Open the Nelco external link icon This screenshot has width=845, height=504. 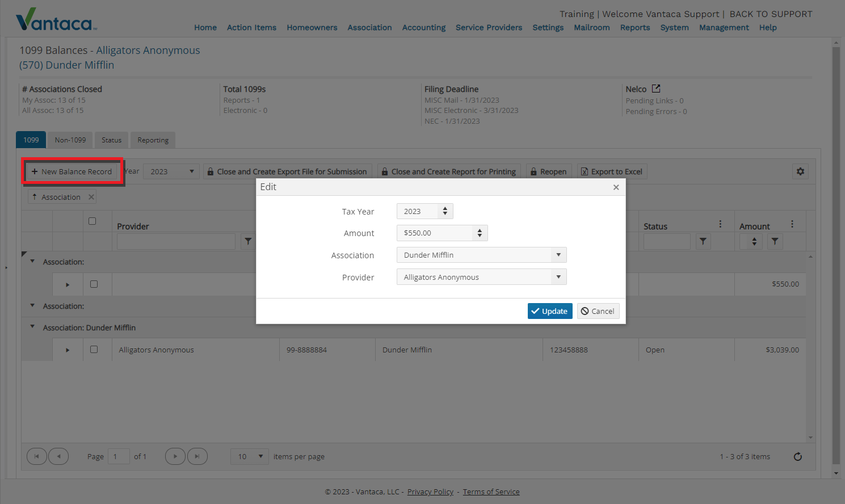(x=656, y=89)
